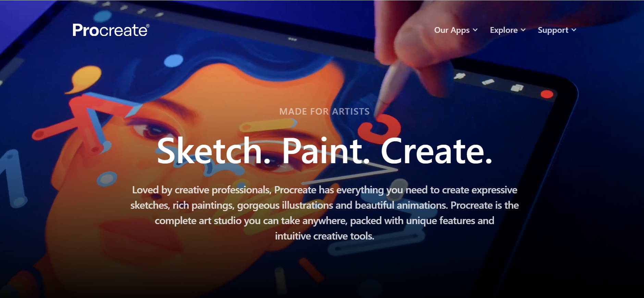The image size is (644, 298).
Task: Click the Selection tool icon on the iPad
Action: 141,11
